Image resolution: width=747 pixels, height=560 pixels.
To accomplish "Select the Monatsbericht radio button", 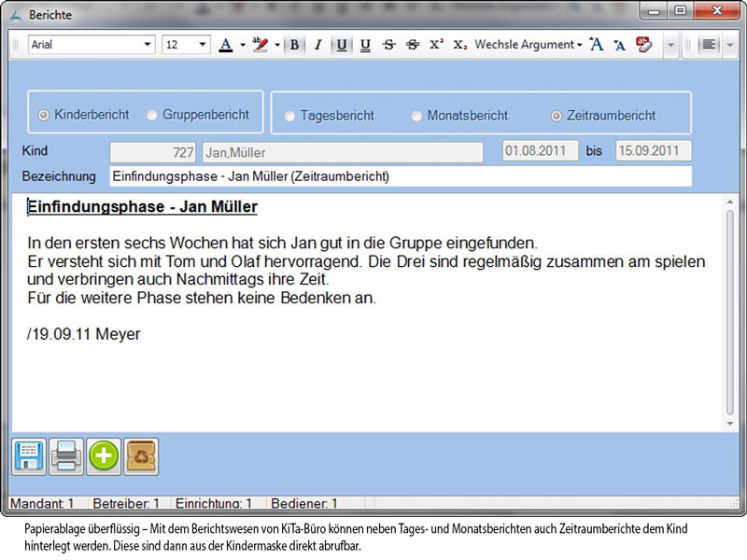I will point(417,116).
